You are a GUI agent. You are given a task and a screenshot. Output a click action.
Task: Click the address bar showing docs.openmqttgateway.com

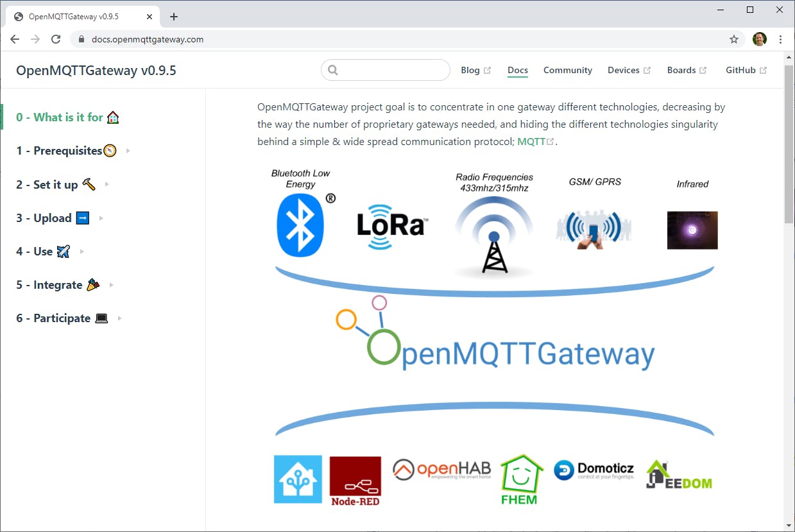(x=406, y=39)
